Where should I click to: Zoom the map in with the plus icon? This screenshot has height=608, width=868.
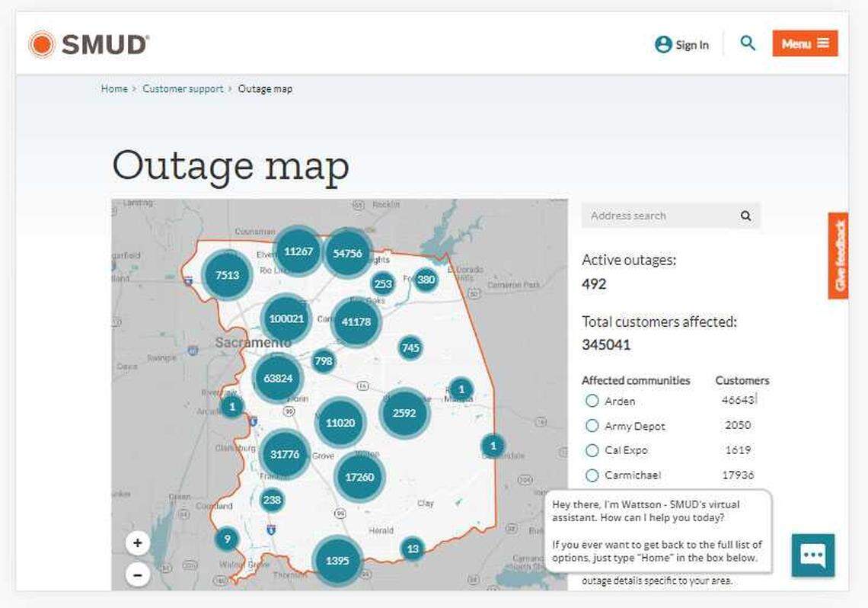(137, 542)
